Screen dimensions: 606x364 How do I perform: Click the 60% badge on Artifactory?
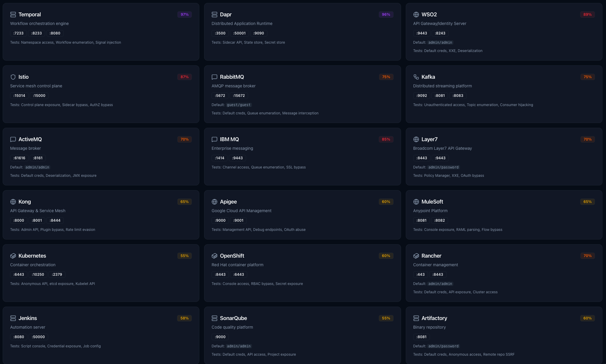(x=587, y=318)
